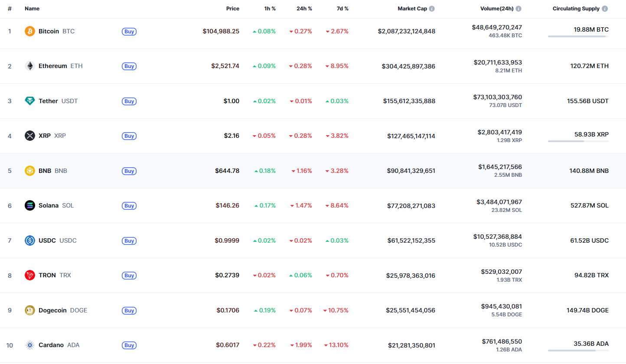Sort by the 7d % column header

(x=342, y=9)
